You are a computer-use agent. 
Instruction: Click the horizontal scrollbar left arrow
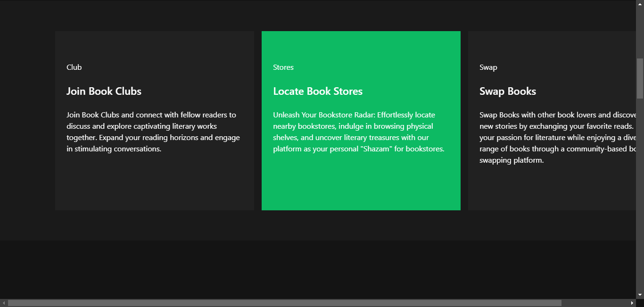point(4,303)
